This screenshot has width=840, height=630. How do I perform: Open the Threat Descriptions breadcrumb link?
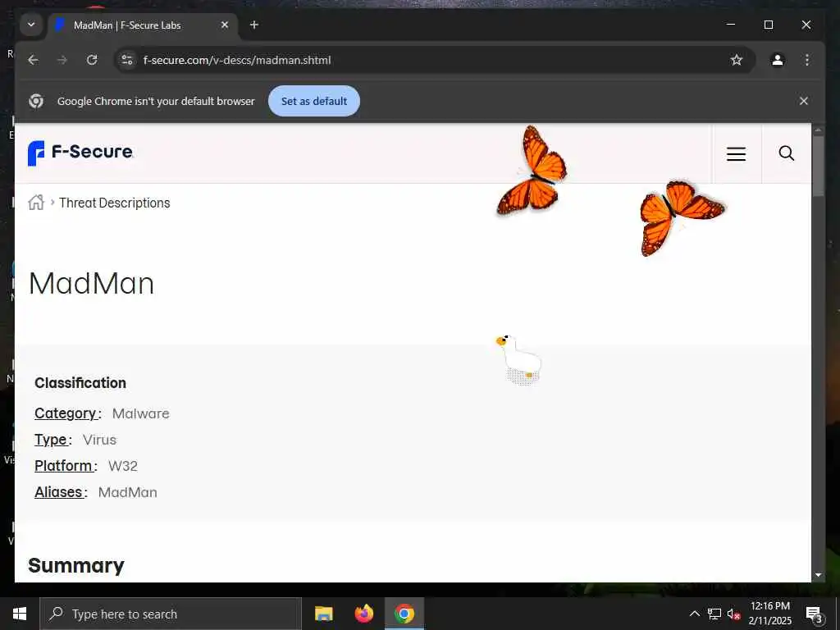pos(115,203)
